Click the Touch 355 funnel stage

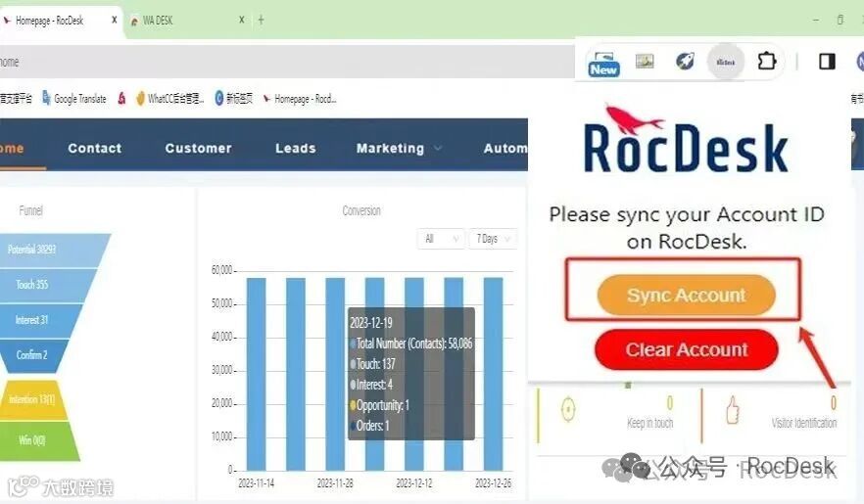[44, 285]
